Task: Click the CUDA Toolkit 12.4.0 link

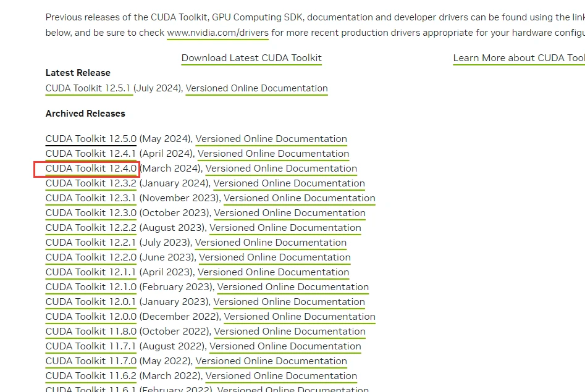Action: [91, 169]
